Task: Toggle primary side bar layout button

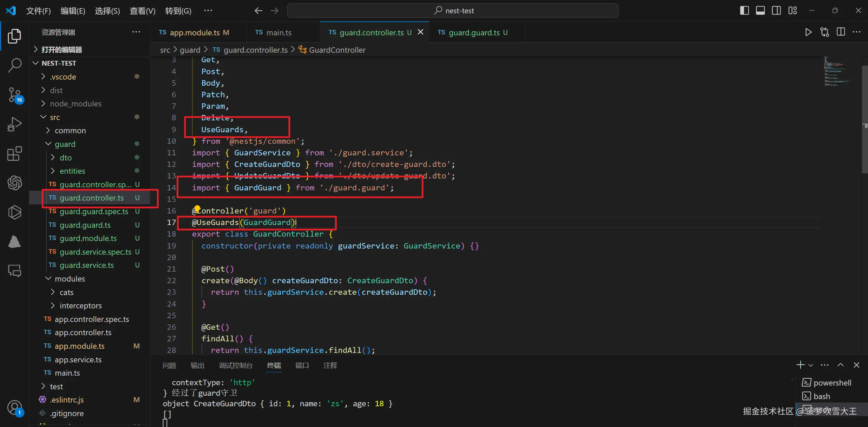Action: point(744,11)
